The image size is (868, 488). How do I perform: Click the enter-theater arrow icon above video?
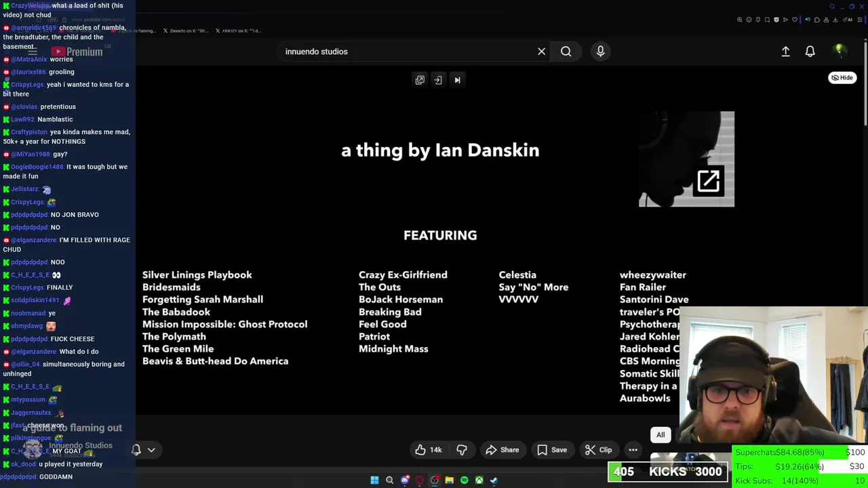tap(438, 80)
